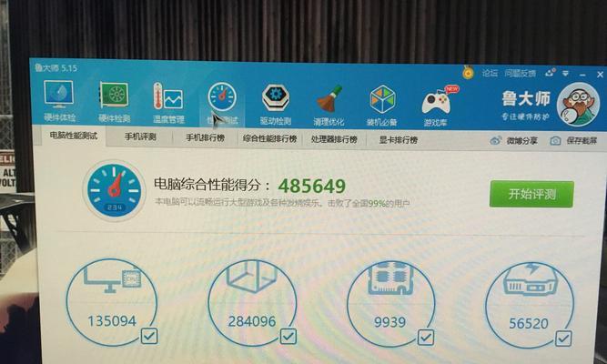Click the score value 135094
The height and width of the screenshot is (364, 607).
coord(112,321)
